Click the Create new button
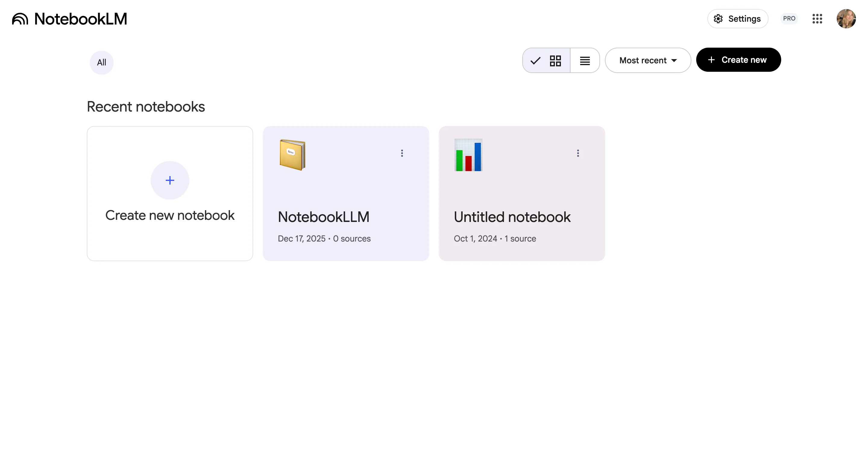The width and height of the screenshot is (868, 471). (739, 60)
